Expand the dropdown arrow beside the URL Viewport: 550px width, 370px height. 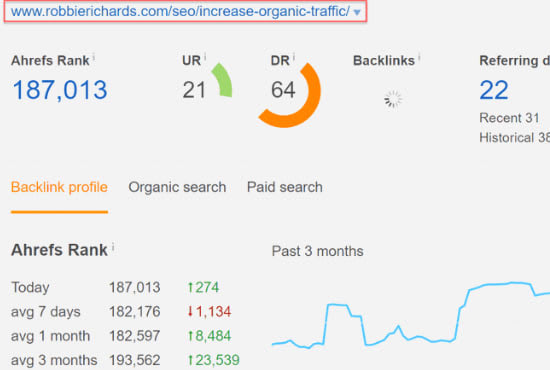tap(357, 13)
